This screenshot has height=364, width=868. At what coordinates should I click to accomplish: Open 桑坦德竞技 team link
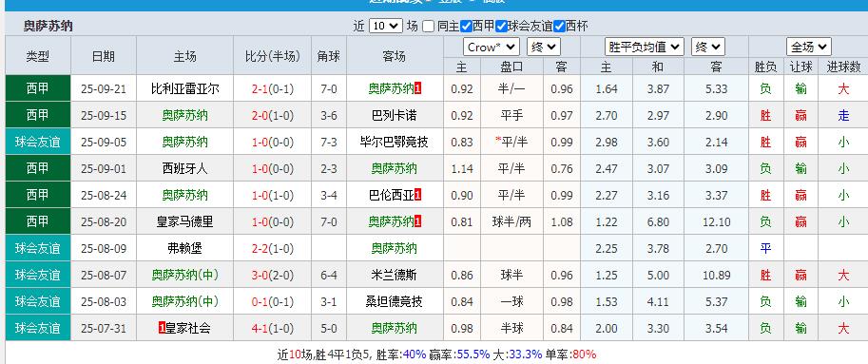pos(395,301)
